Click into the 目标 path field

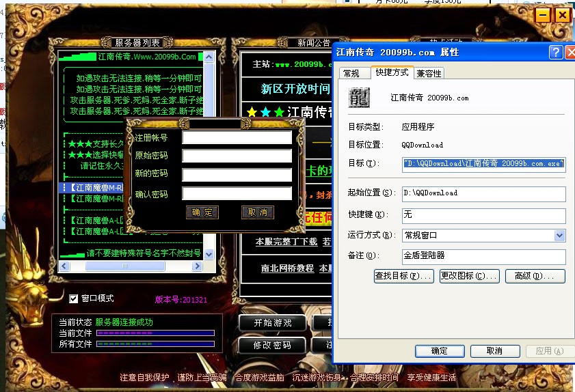point(483,164)
